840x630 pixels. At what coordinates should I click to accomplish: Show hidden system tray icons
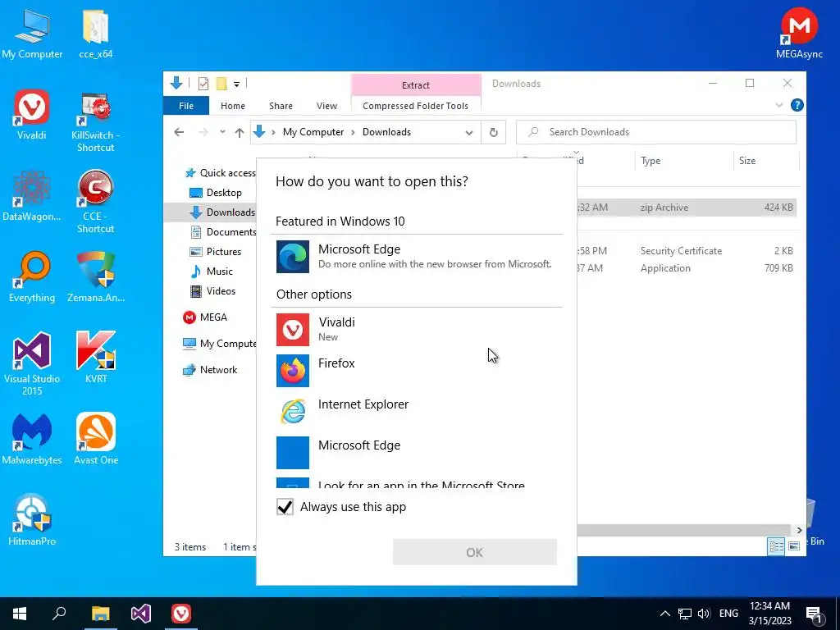click(x=664, y=614)
